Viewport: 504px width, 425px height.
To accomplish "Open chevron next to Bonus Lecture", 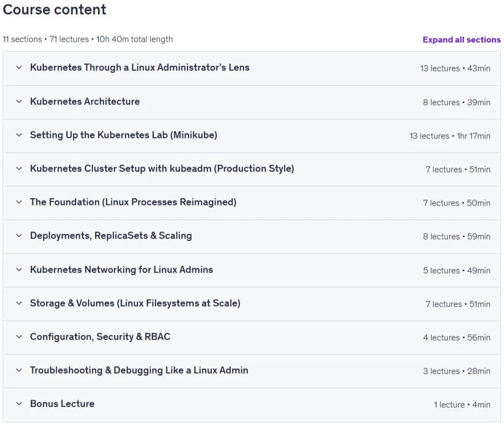I will [x=19, y=404].
